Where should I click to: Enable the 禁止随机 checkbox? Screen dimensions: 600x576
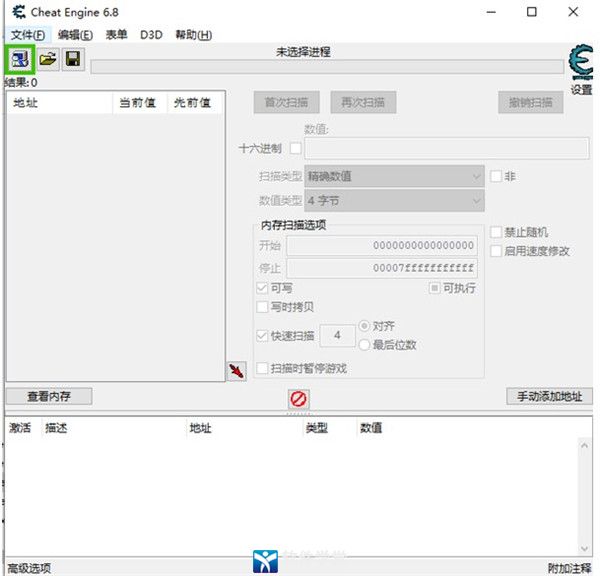coord(496,232)
